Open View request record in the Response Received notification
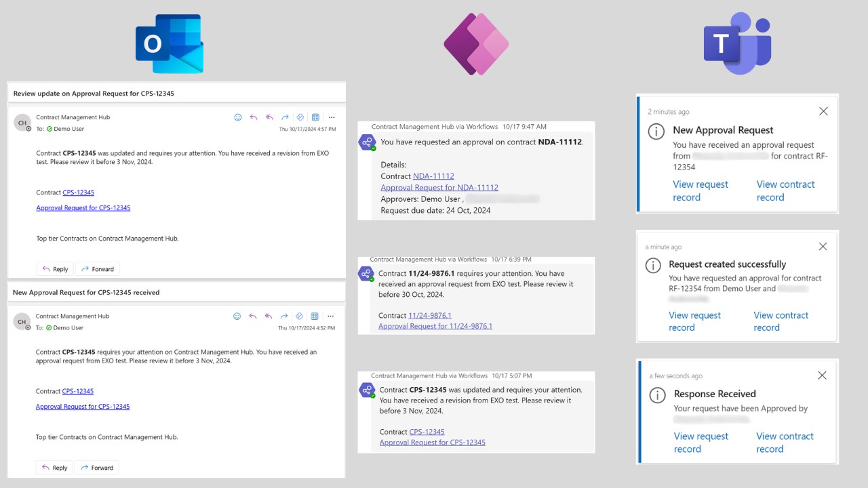 pyautogui.click(x=701, y=443)
